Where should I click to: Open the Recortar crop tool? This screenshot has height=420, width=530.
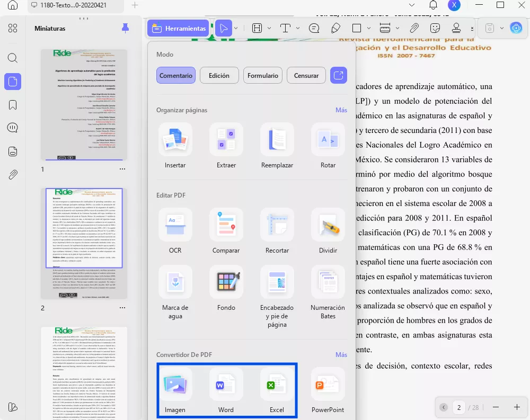[277, 231]
